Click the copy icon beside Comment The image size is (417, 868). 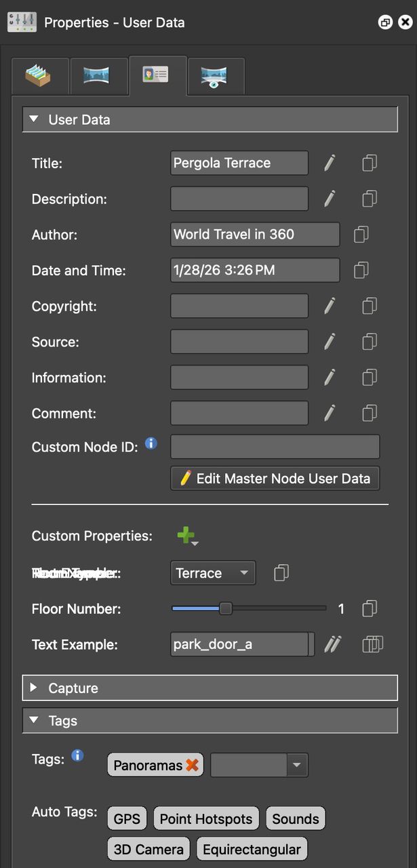tap(370, 413)
